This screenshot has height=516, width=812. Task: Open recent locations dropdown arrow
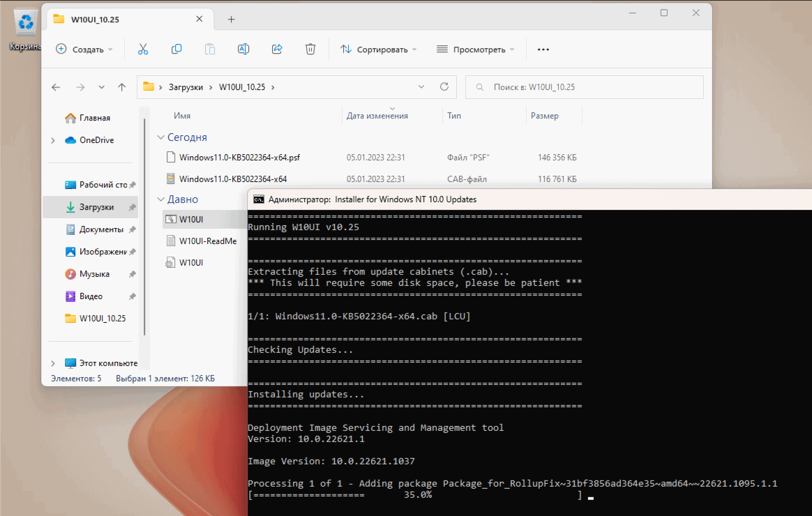(x=102, y=87)
